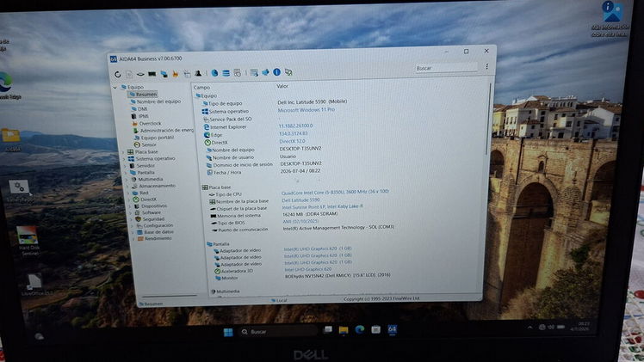644x362 pixels.
Task: Click the black memory module toolbar icon
Action: click(152, 74)
